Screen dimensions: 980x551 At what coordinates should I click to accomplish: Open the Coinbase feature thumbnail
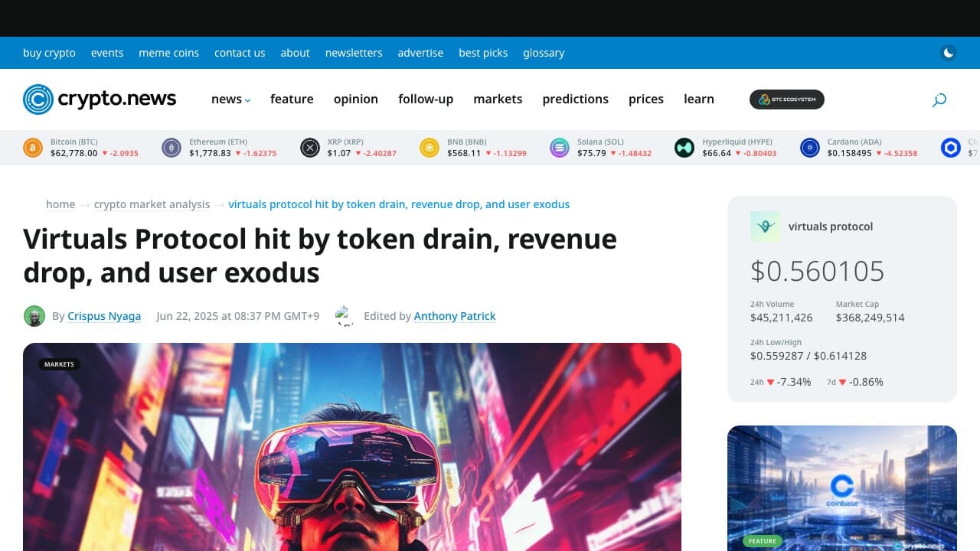(842, 488)
